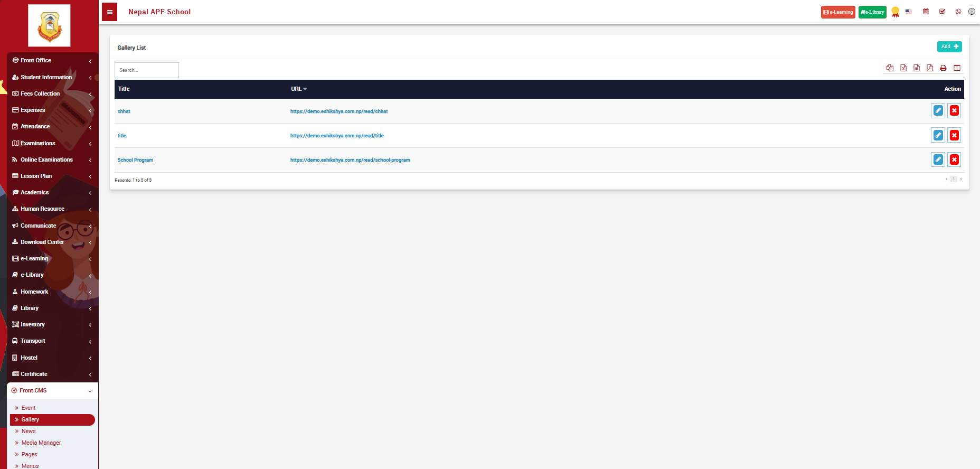Export gallery list as PDF
Viewport: 980px width, 469px height.
(x=930, y=68)
